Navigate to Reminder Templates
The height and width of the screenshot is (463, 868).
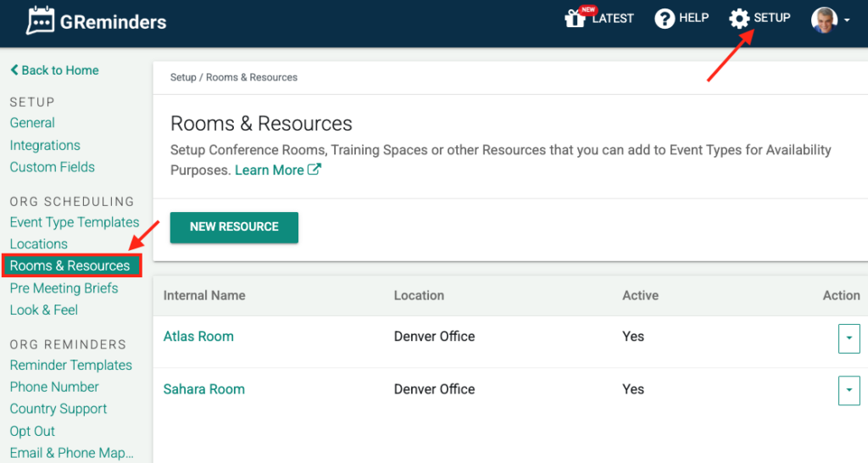(x=71, y=365)
